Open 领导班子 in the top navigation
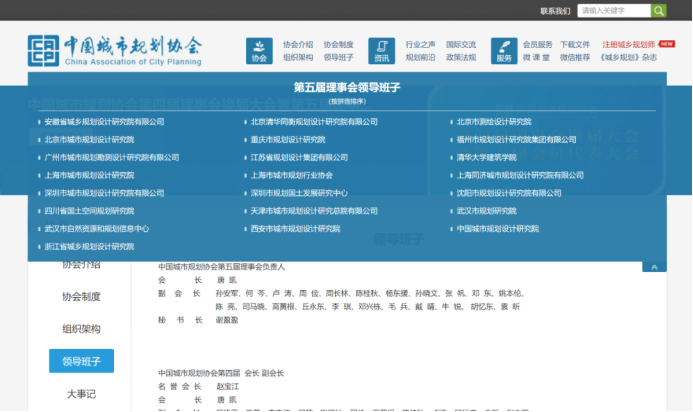Viewport: 693px width, 412px height. click(339, 57)
